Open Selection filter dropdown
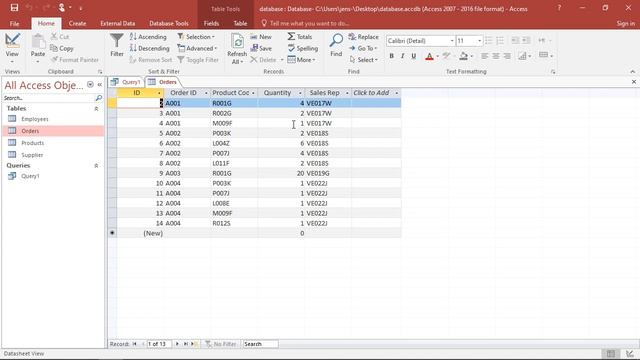 coord(196,37)
